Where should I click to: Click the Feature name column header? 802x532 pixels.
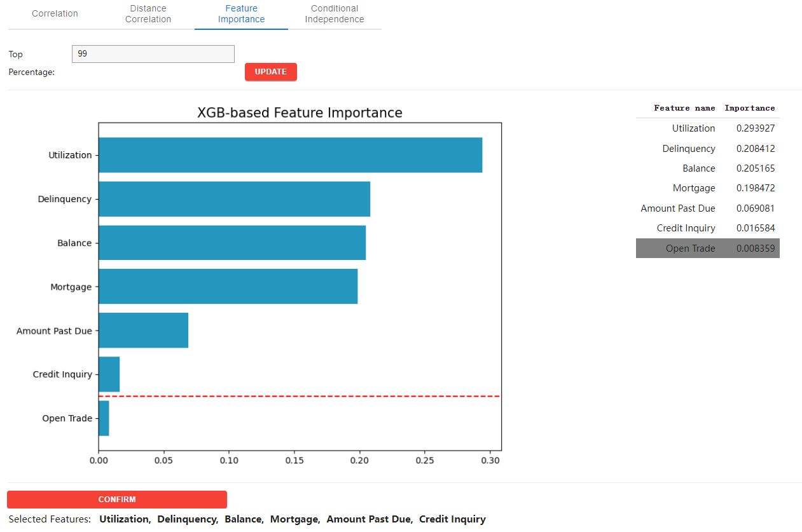point(684,108)
